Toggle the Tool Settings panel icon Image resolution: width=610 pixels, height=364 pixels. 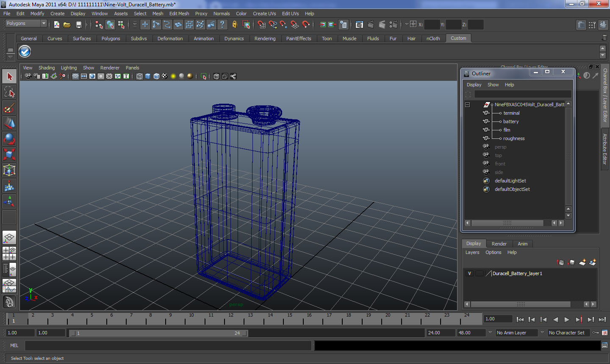[592, 25]
